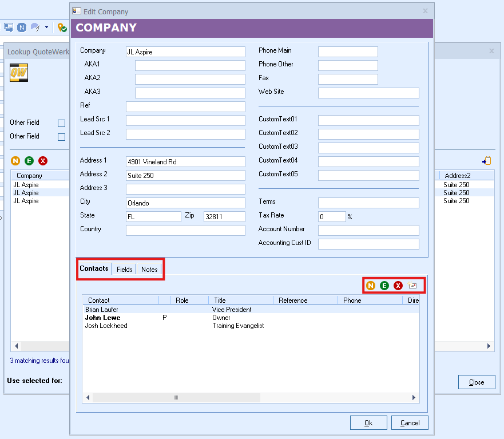Click the contact card icon beside the red X
The image size is (504, 439).
pyautogui.click(x=412, y=285)
